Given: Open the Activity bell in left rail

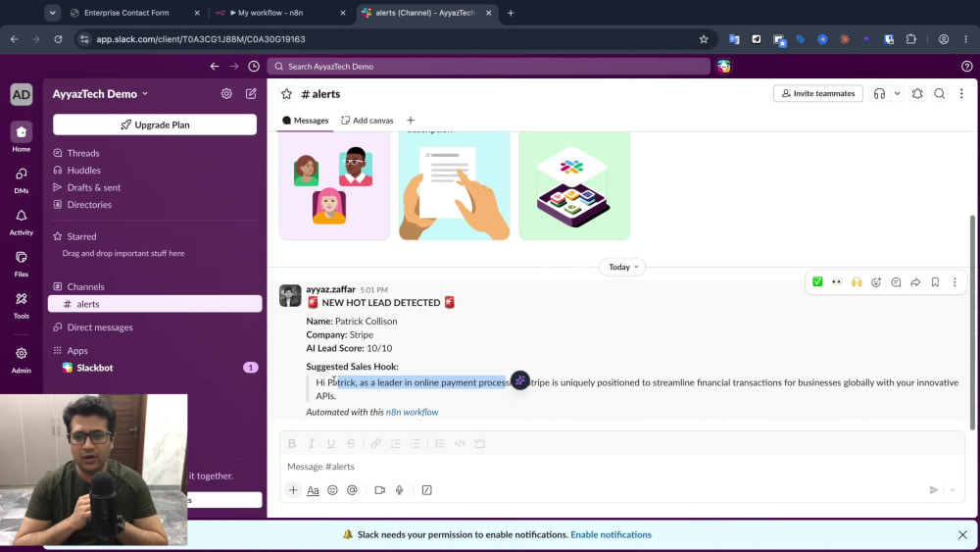Looking at the screenshot, I should tap(22, 222).
